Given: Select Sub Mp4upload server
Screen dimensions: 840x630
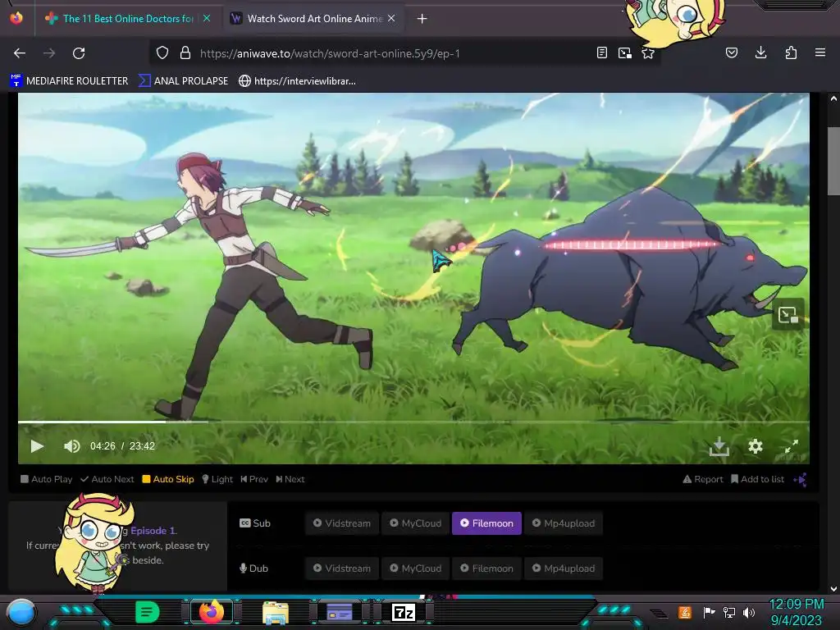Looking at the screenshot, I should (564, 523).
